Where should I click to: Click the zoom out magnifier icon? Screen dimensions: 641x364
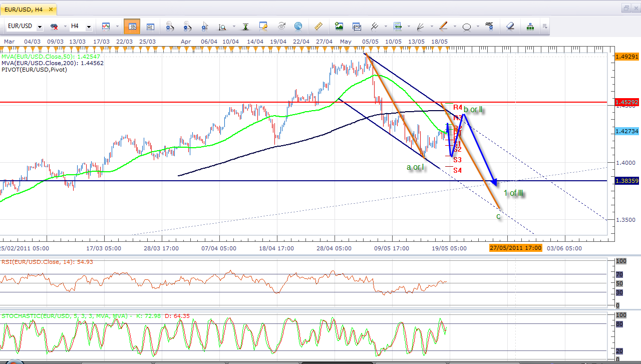(x=188, y=26)
